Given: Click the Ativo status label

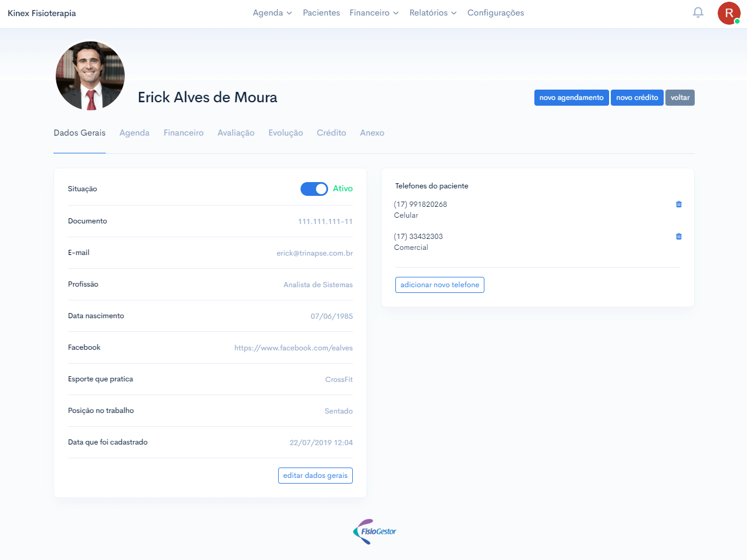Looking at the screenshot, I should coord(343,188).
